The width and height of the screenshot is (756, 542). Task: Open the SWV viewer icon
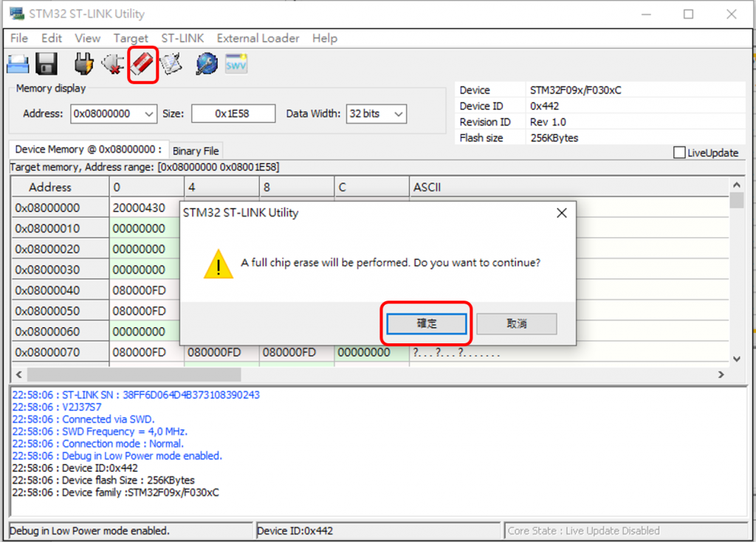tap(236, 64)
